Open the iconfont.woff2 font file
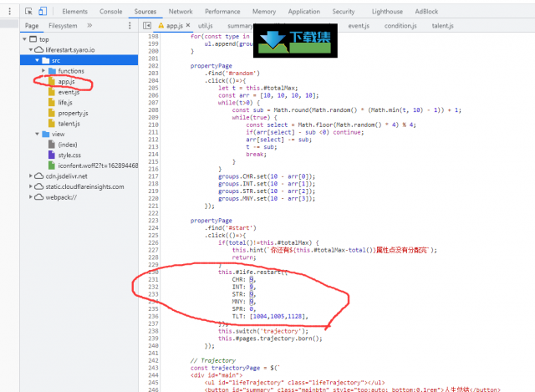This screenshot has width=535, height=392. (98, 165)
